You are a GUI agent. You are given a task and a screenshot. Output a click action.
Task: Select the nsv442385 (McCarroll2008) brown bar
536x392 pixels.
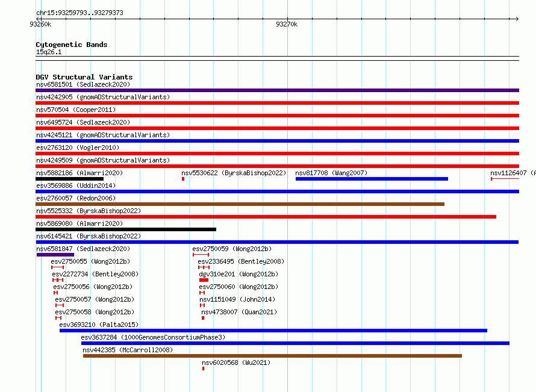272,356
